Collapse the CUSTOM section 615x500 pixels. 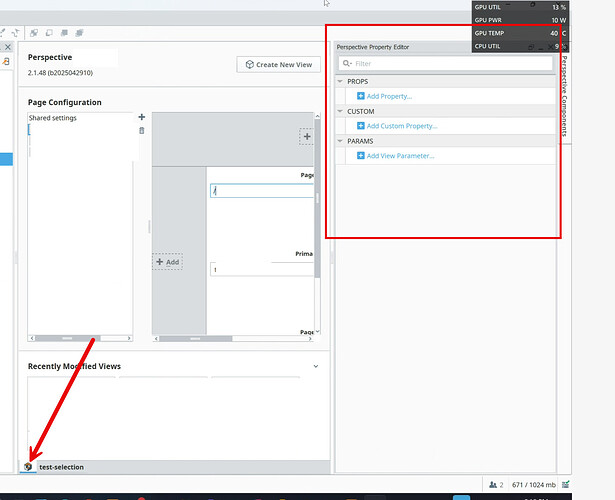(340, 111)
